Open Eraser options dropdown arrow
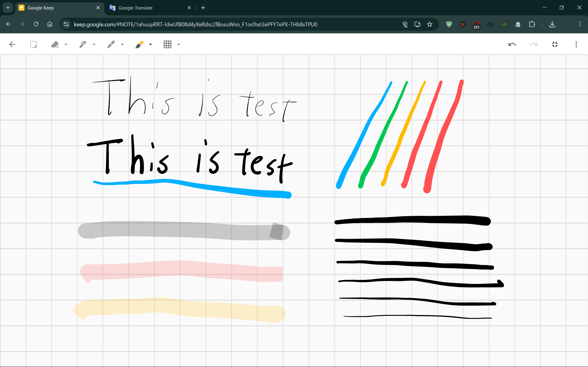The width and height of the screenshot is (588, 367). click(66, 44)
